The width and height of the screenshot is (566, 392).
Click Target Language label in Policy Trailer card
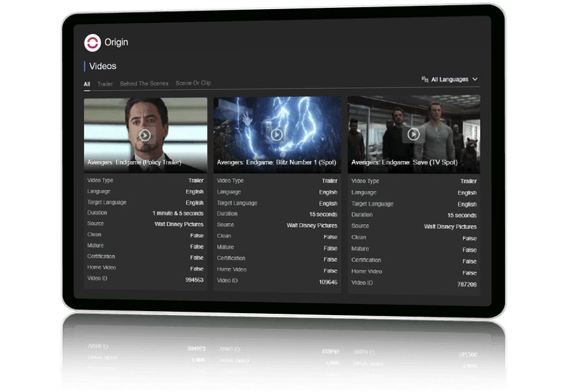click(107, 202)
